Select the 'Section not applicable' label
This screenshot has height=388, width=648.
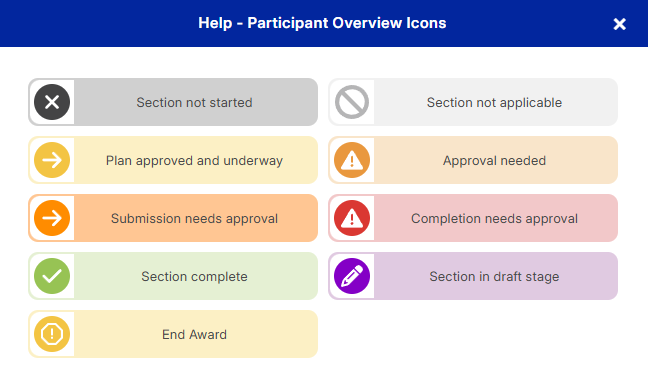click(494, 102)
